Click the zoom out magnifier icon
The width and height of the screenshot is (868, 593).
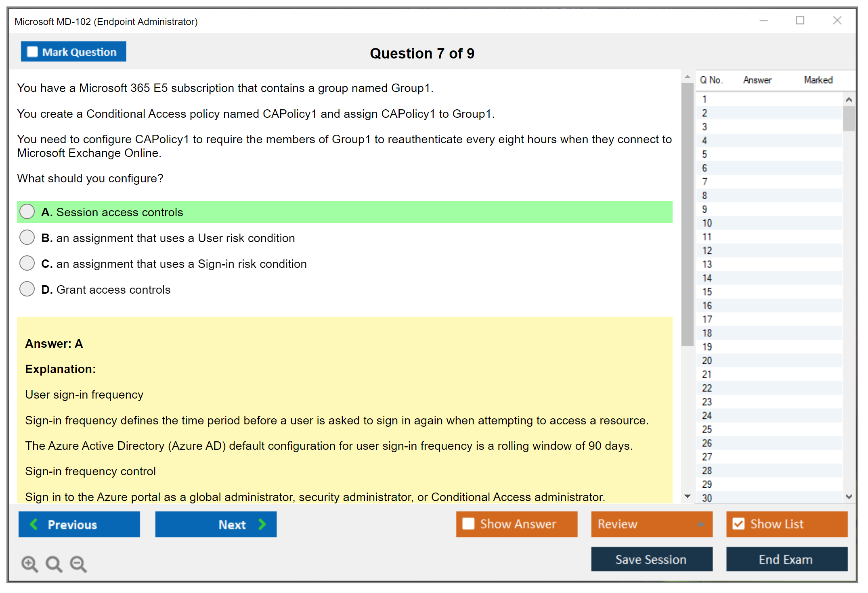click(x=78, y=564)
